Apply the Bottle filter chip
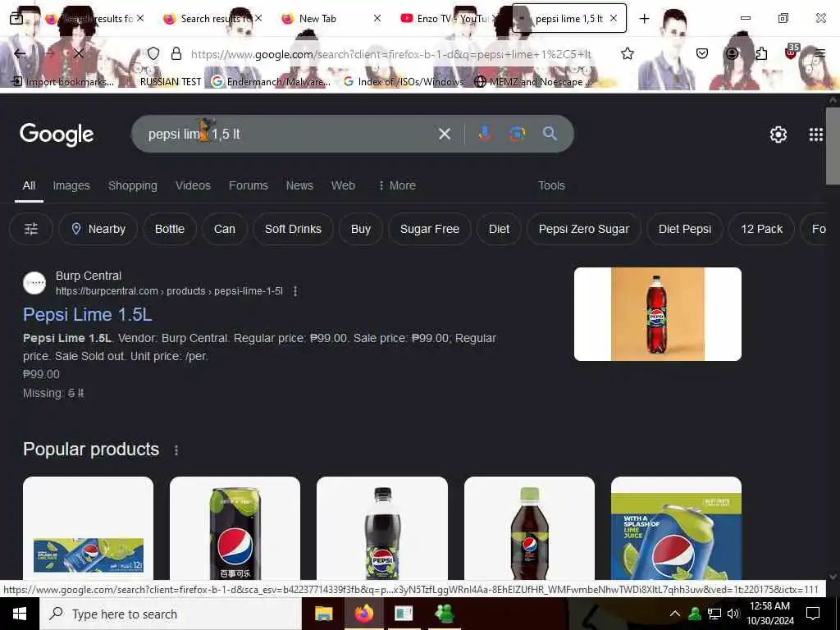 point(169,229)
